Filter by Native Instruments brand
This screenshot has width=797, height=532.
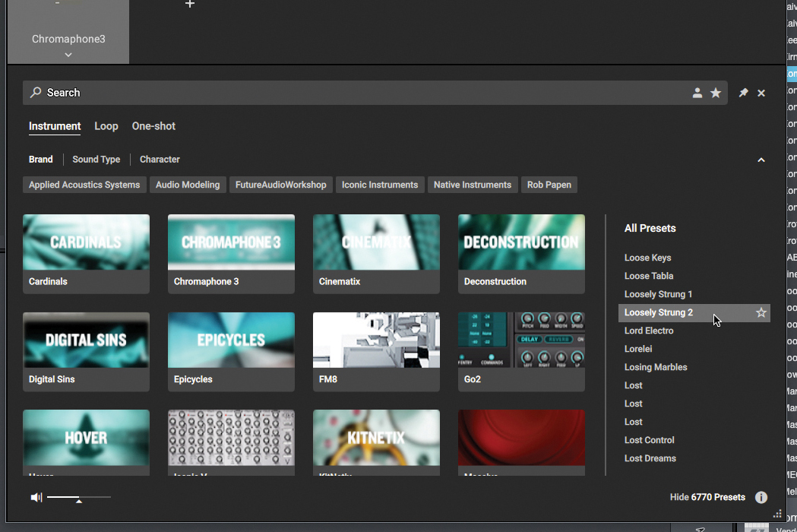point(473,185)
